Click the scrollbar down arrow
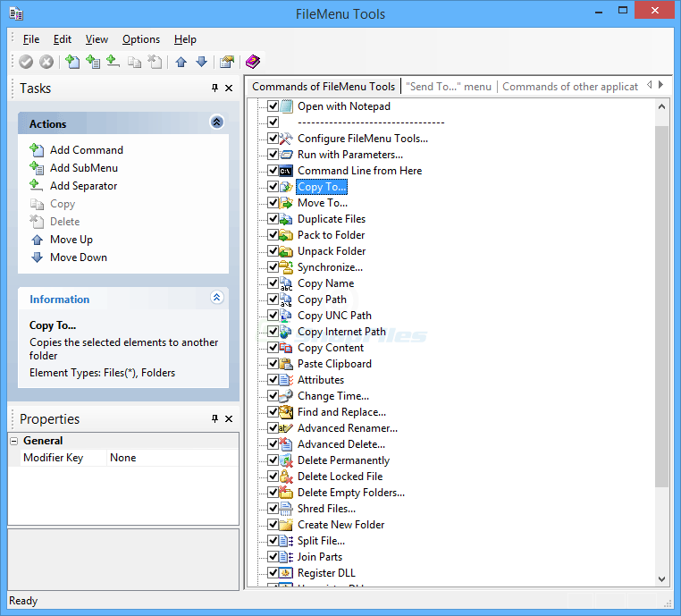The image size is (681, 616). (x=661, y=579)
